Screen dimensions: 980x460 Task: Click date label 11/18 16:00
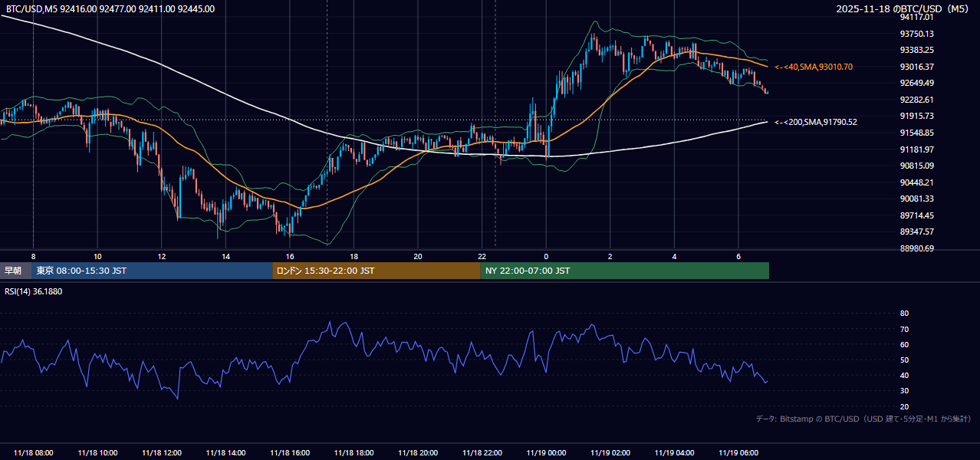[290, 453]
